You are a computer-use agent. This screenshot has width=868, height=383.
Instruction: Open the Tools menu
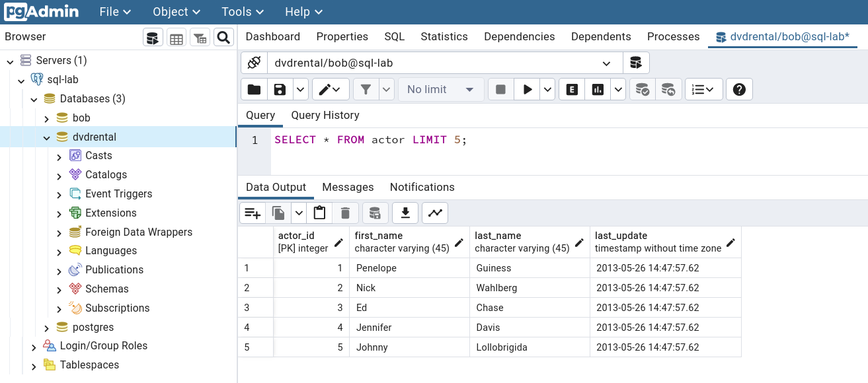pyautogui.click(x=243, y=12)
